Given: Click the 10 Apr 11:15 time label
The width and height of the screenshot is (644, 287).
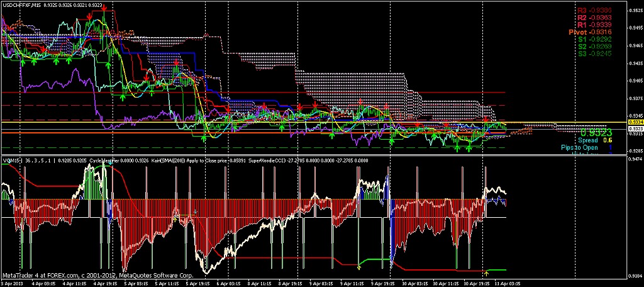Looking at the screenshot, I should (x=446, y=283).
